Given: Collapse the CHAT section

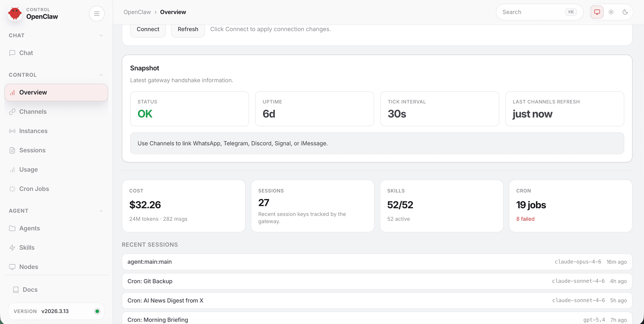Looking at the screenshot, I should pyautogui.click(x=101, y=35).
